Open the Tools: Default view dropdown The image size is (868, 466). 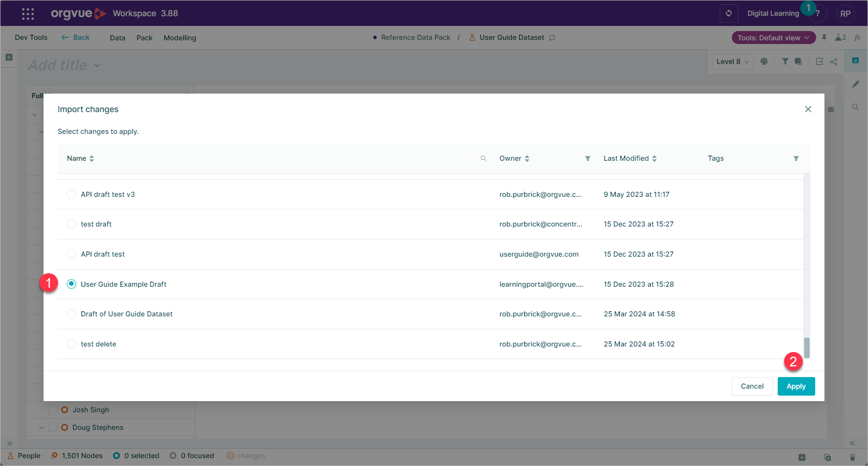tap(774, 38)
